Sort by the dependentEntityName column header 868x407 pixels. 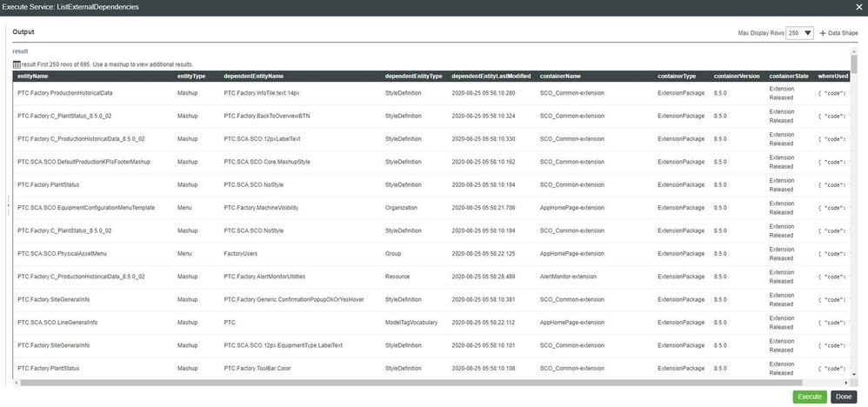[254, 77]
